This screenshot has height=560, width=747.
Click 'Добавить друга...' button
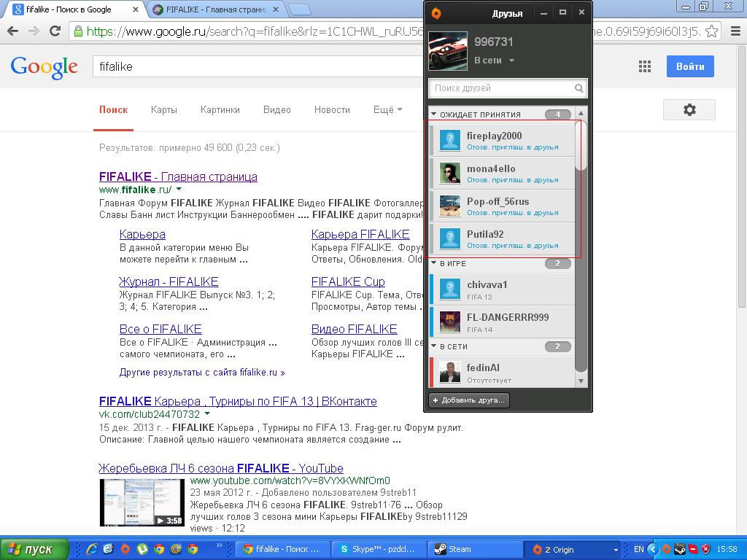click(x=469, y=400)
